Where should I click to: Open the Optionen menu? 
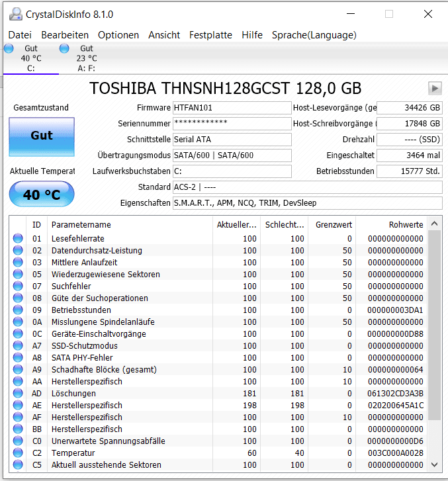(118, 35)
